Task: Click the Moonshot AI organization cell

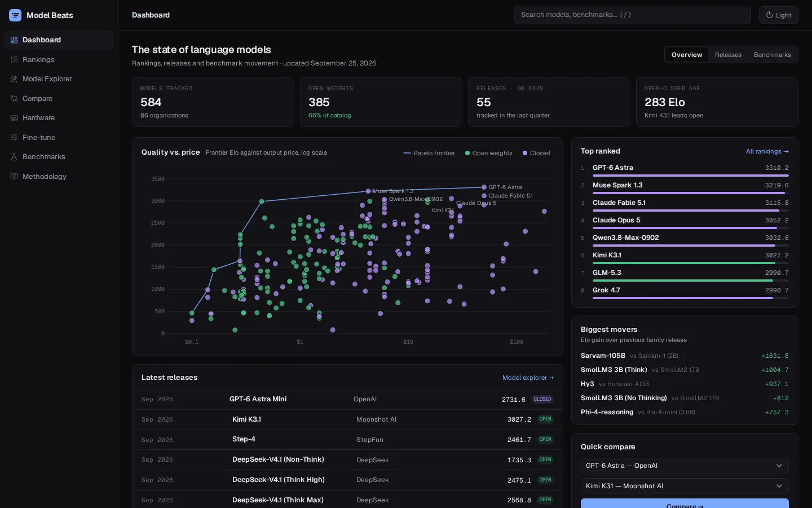Action: pos(376,419)
